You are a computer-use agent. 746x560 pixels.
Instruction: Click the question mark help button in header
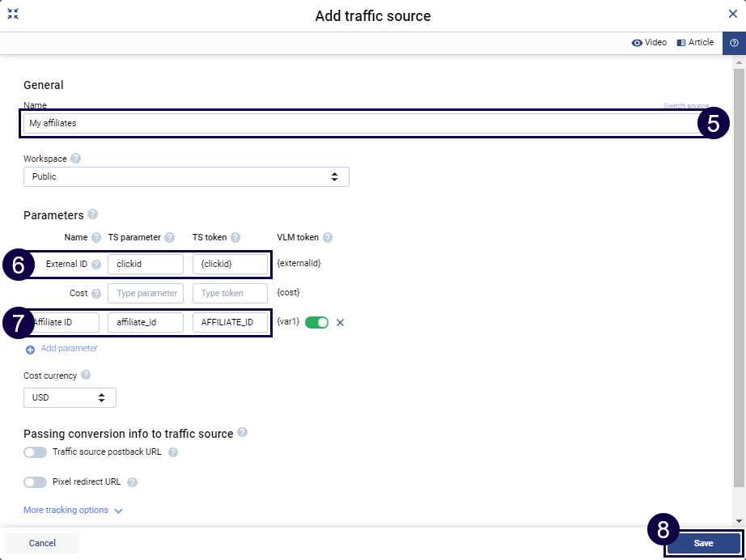click(734, 43)
